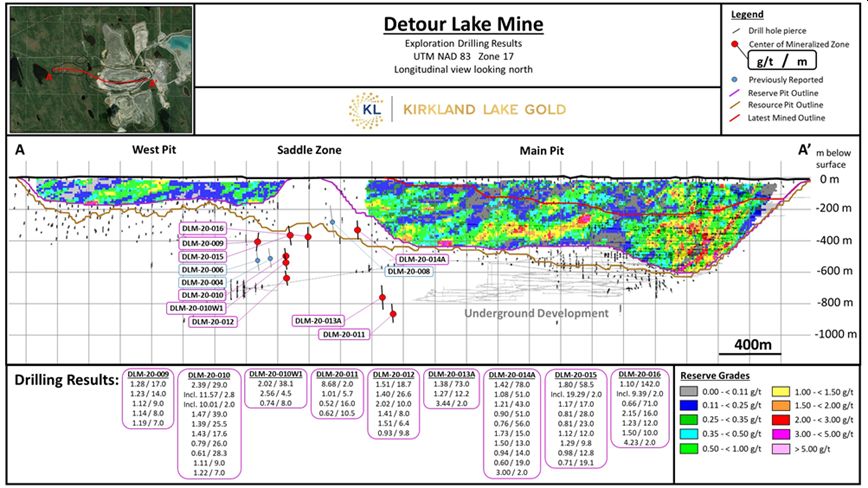Viewport: 868px width, 488px height.
Task: Click the blue 0.11 - < 0.25 g/t swatch
Action: [x=689, y=406]
